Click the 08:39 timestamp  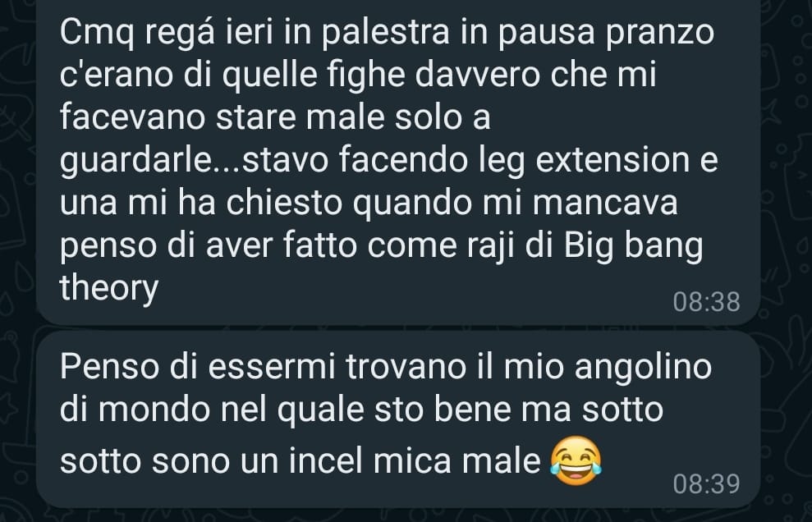click(706, 484)
